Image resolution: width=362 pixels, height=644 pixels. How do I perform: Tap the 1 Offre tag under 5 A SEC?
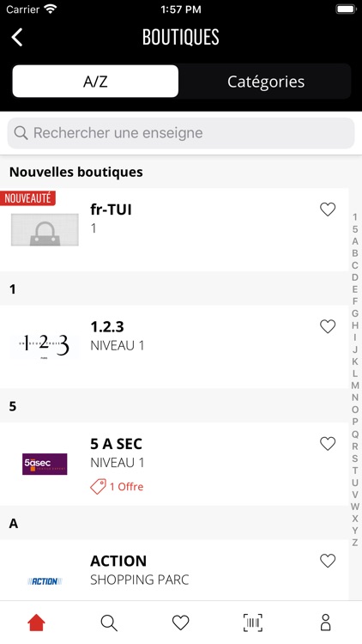point(117,487)
